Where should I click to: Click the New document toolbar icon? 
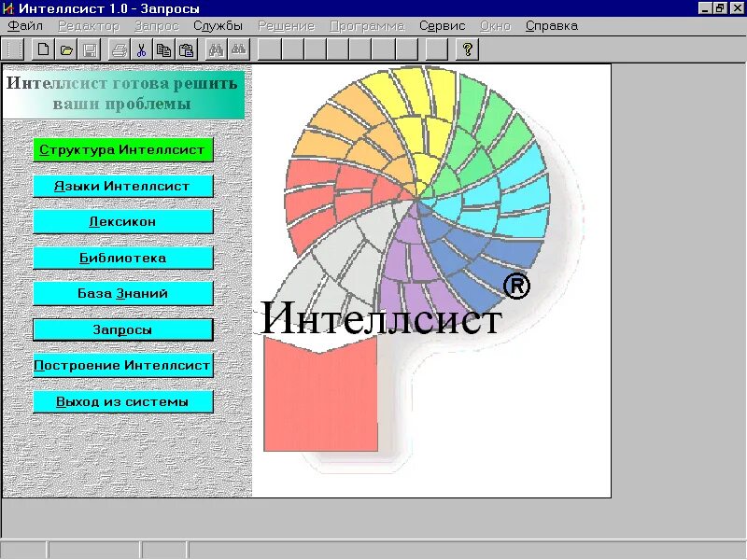(43, 49)
